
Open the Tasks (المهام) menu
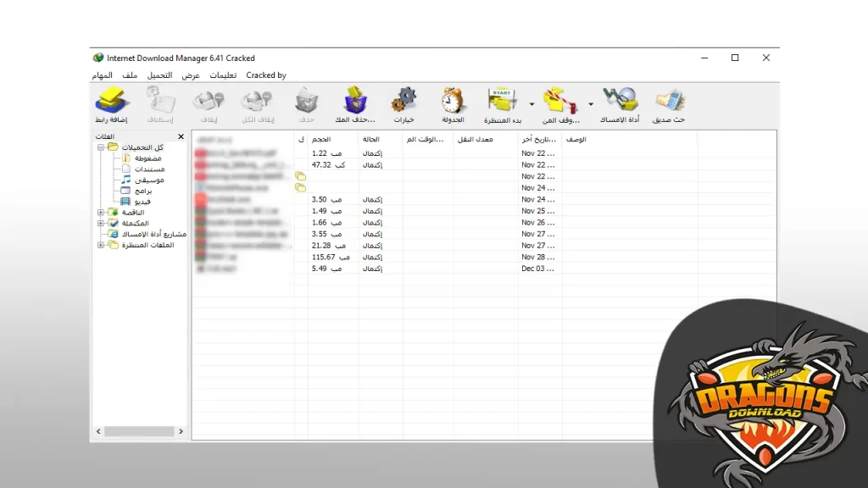102,75
